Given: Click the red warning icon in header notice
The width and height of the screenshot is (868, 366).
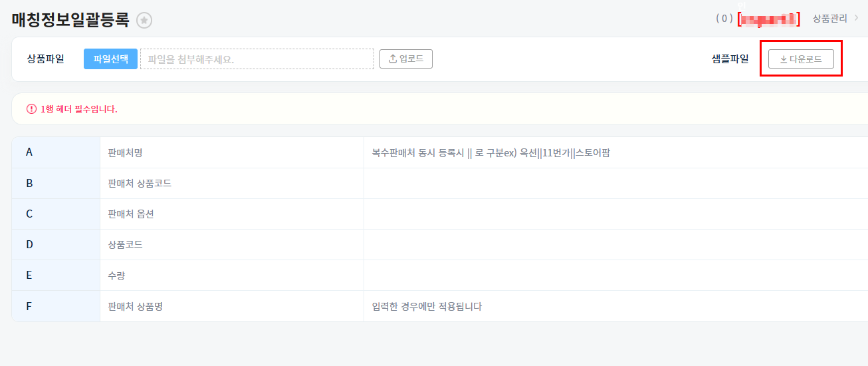Looking at the screenshot, I should 31,109.
